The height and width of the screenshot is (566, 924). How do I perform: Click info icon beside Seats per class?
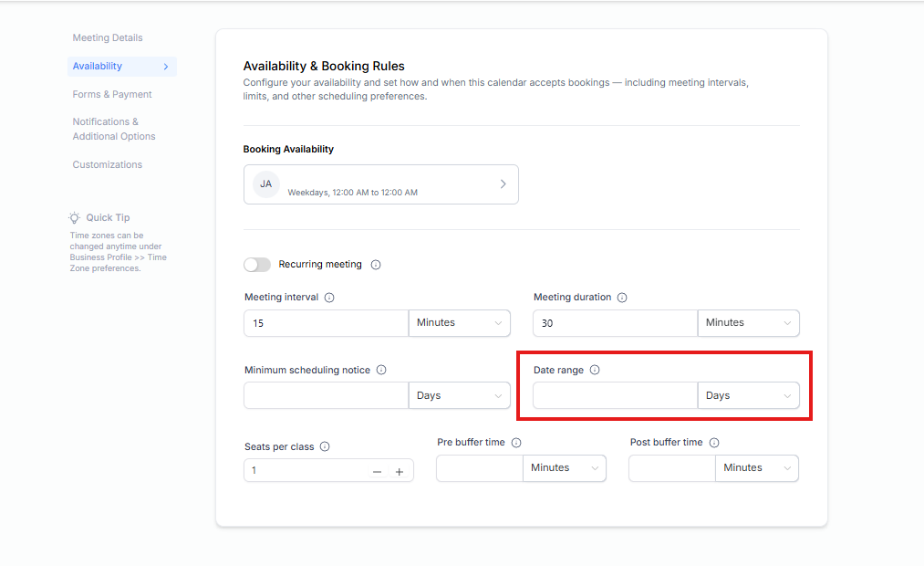click(x=325, y=447)
